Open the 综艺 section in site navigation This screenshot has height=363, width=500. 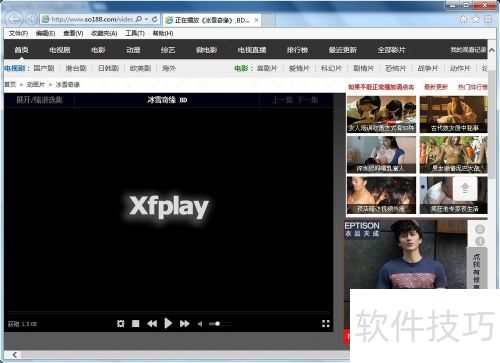[168, 50]
